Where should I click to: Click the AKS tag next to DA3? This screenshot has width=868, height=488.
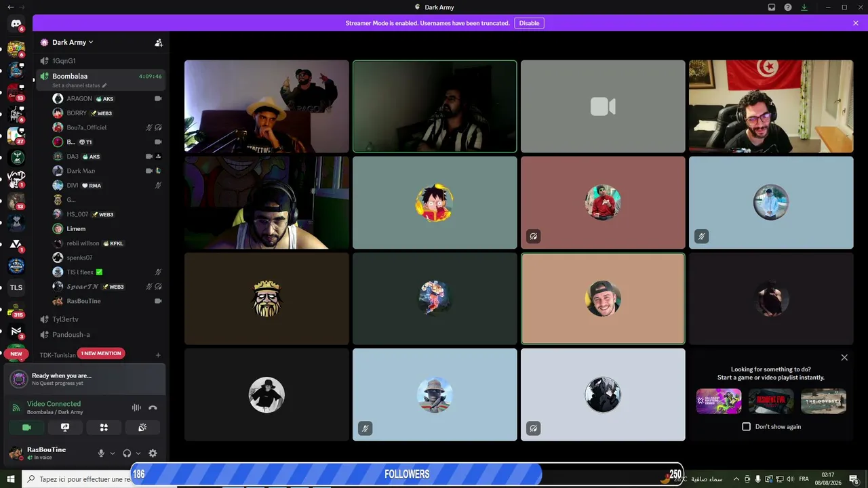(92, 157)
